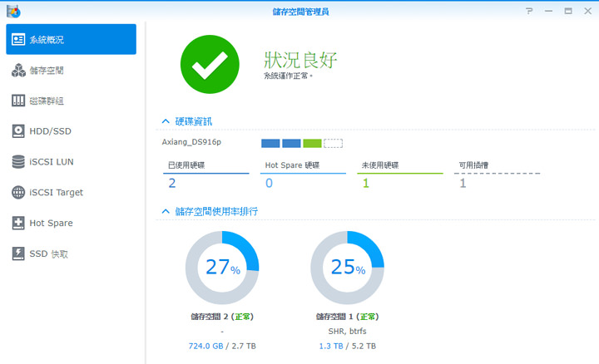Go to the iSCSI Target menu label

(56, 192)
